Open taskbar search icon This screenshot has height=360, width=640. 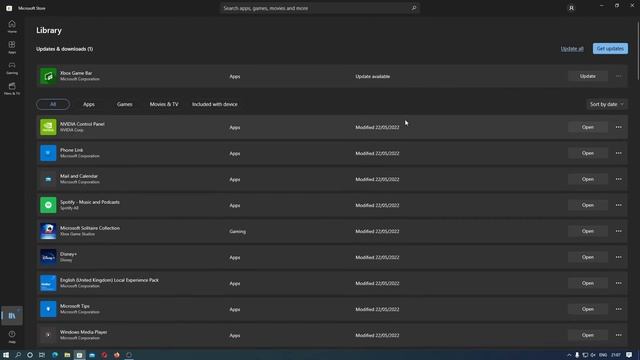click(x=18, y=355)
